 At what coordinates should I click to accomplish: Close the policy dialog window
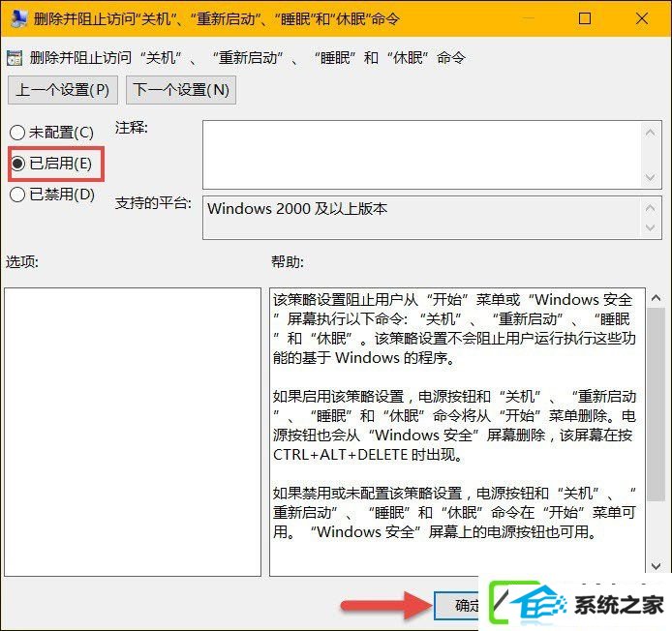[642, 18]
